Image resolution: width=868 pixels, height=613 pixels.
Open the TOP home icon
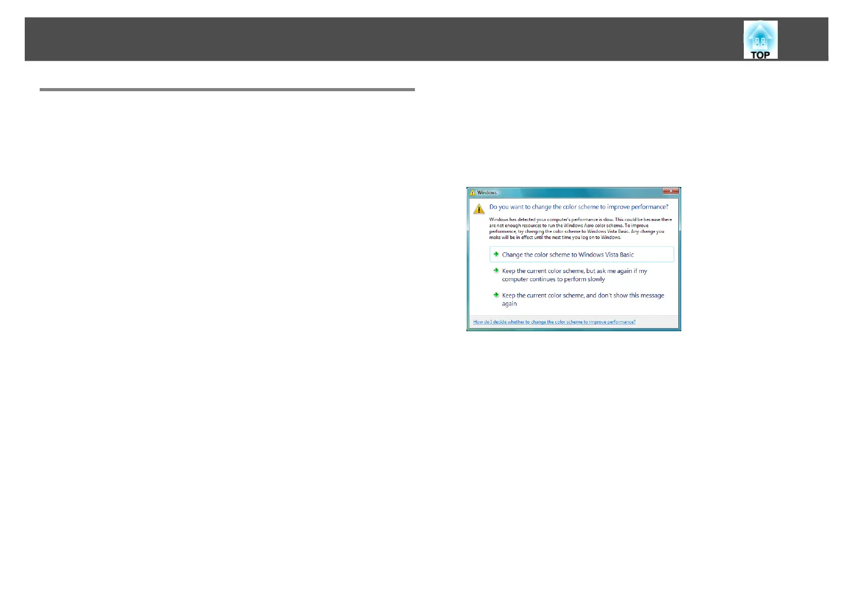[x=760, y=40]
